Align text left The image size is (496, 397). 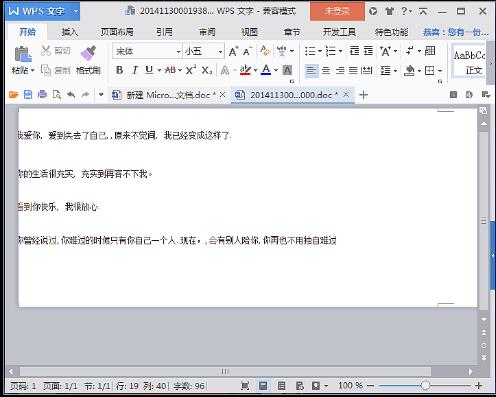[x=311, y=70]
